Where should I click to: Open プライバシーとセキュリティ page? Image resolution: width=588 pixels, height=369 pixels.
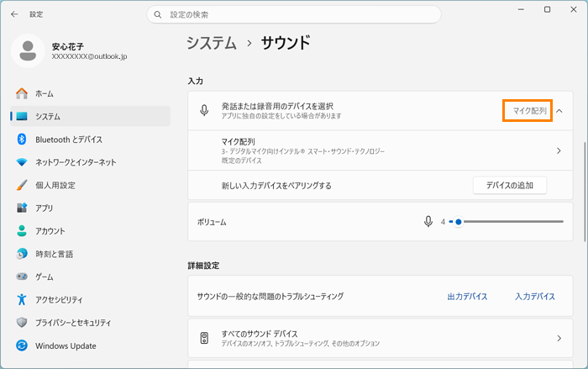[90, 323]
